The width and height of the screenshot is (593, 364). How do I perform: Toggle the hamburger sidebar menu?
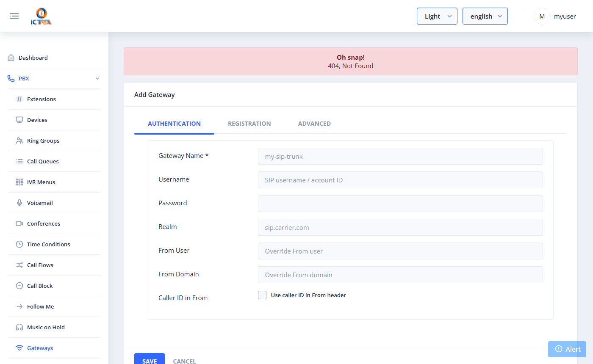pyautogui.click(x=14, y=16)
